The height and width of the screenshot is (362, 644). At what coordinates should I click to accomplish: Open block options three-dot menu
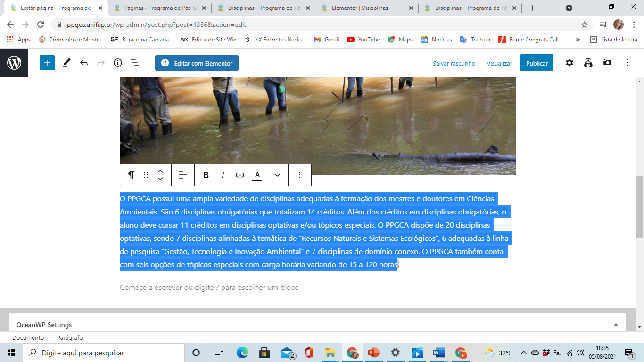300,175
